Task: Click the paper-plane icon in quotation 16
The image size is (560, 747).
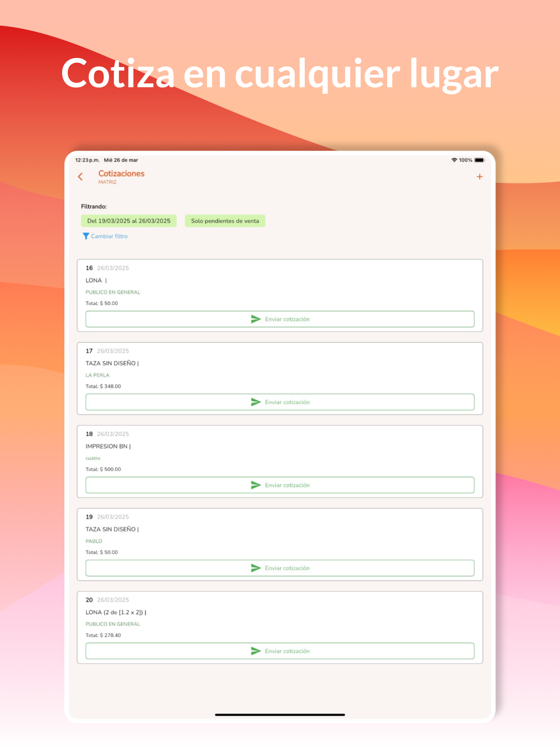Action: click(256, 319)
